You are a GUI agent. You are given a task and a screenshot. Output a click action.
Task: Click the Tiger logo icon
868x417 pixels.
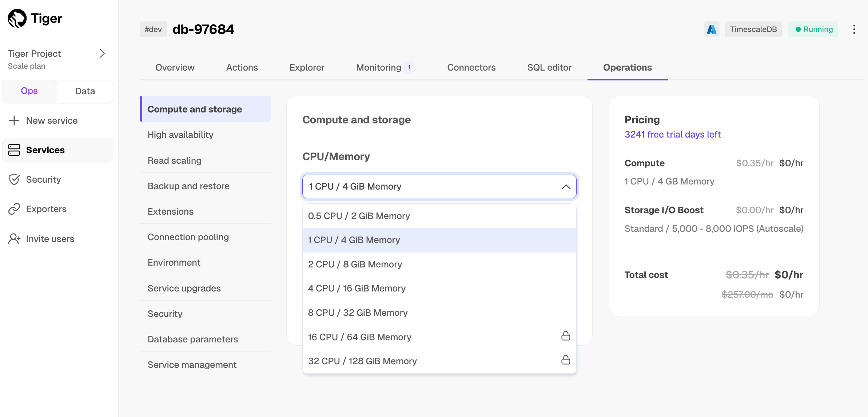[17, 18]
